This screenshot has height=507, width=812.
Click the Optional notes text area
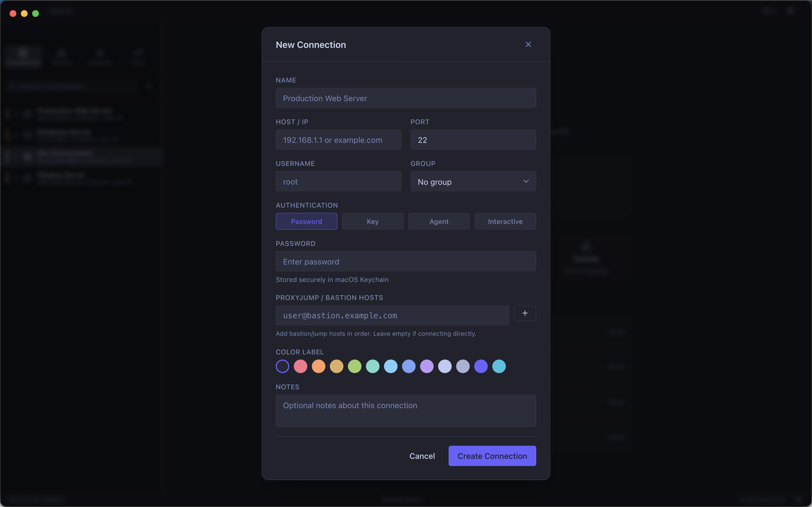coord(405,411)
